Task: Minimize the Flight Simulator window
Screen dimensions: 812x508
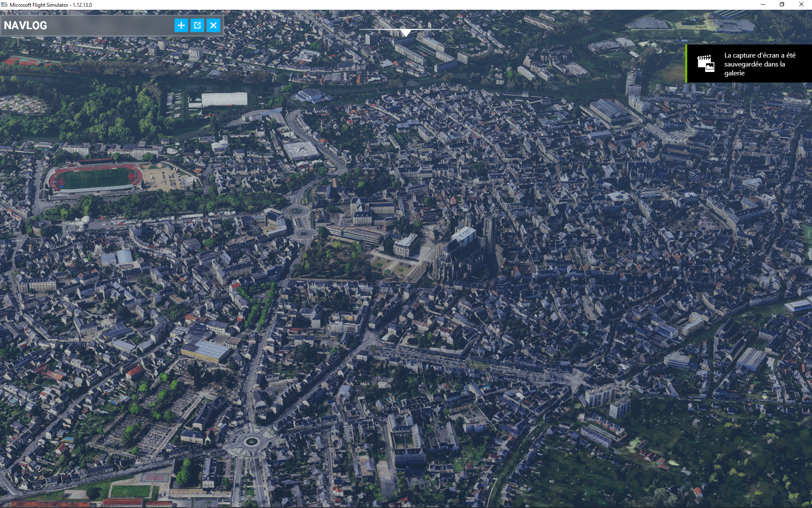Action: point(763,5)
